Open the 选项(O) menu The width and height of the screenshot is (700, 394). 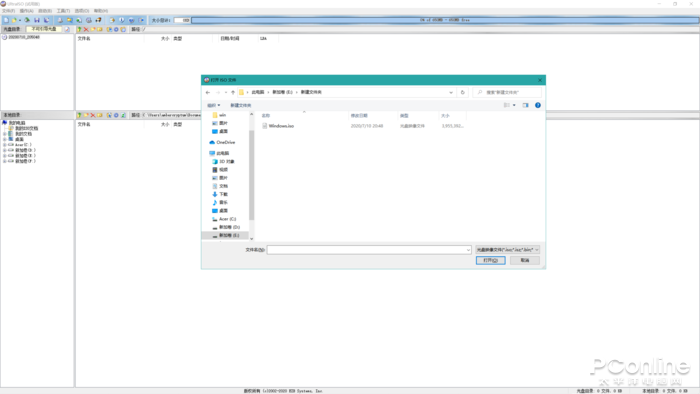pos(82,11)
